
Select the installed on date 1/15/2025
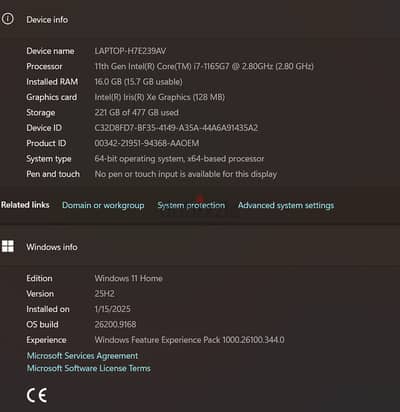pos(112,309)
